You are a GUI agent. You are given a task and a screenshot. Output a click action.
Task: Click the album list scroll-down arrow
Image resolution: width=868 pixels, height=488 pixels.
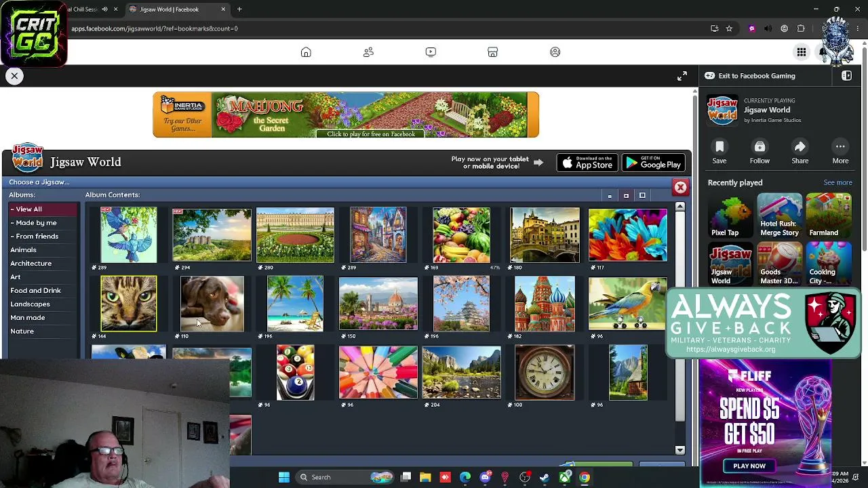[x=680, y=449]
